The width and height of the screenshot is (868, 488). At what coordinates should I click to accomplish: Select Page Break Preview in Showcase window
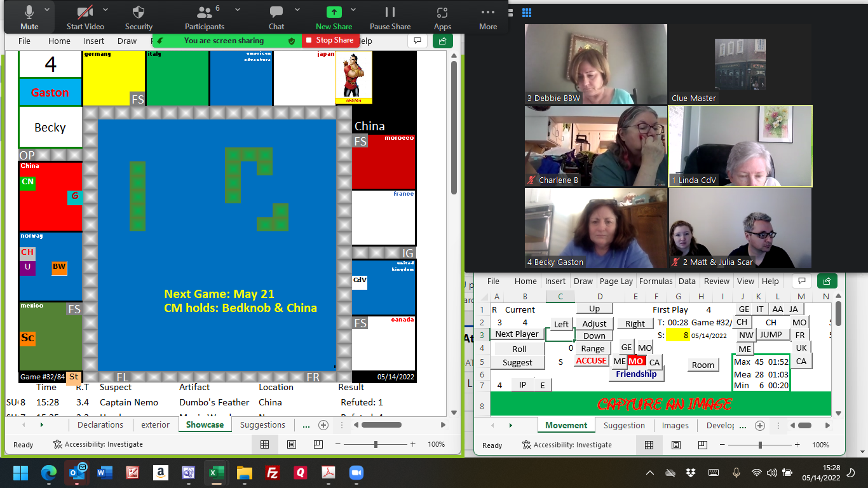coord(318,444)
